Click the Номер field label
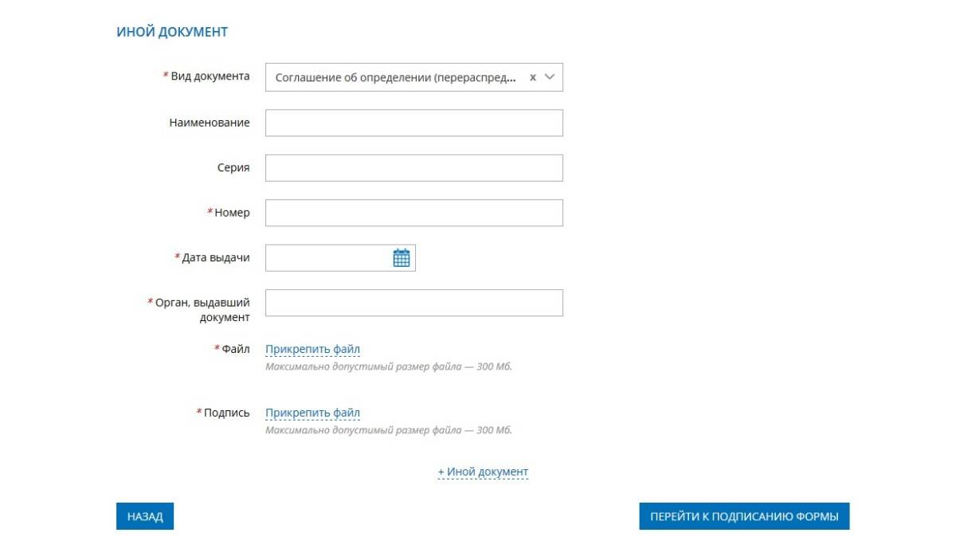Image resolution: width=956 pixels, height=560 pixels. tap(231, 213)
